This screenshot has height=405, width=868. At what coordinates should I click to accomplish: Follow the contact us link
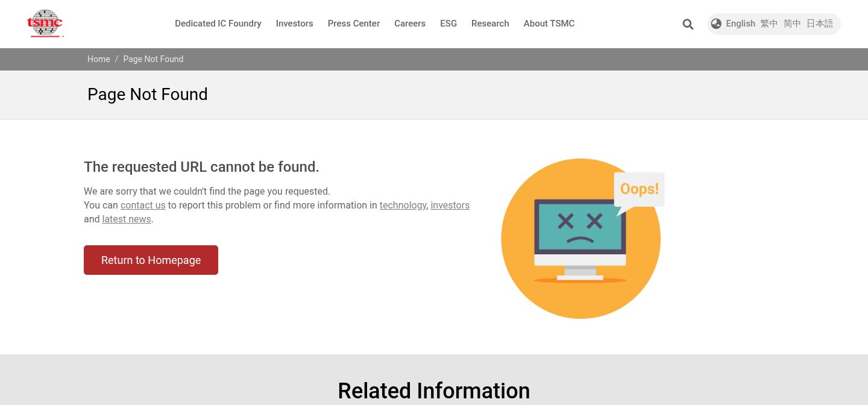click(143, 205)
